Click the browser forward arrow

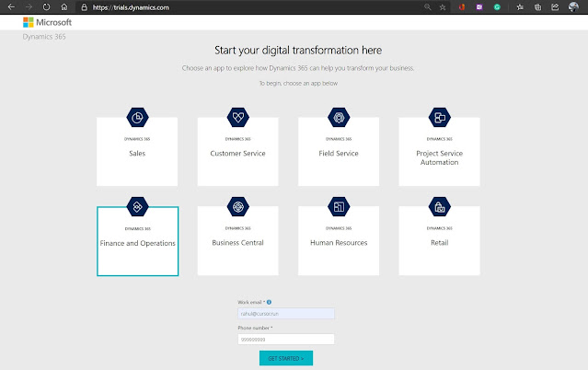point(29,7)
